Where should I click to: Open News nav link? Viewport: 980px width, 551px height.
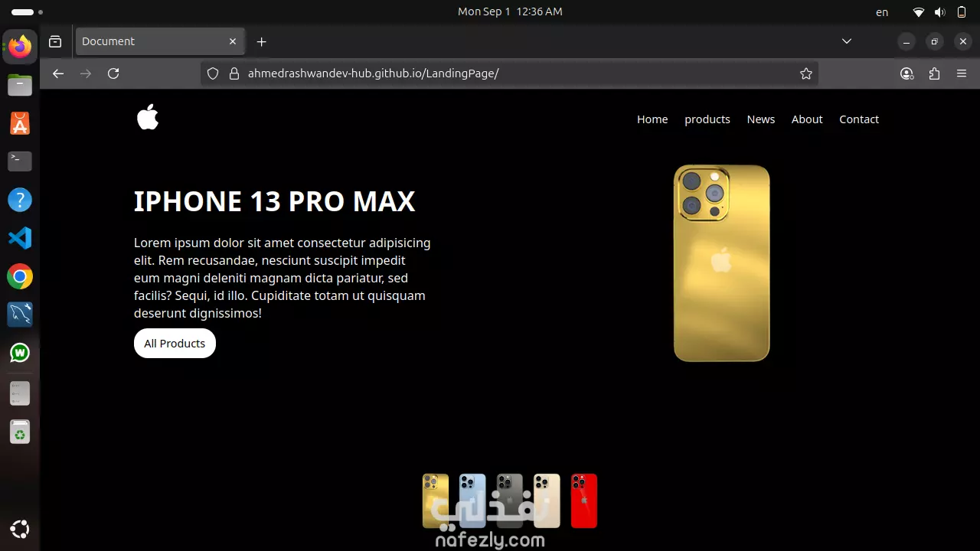click(761, 119)
